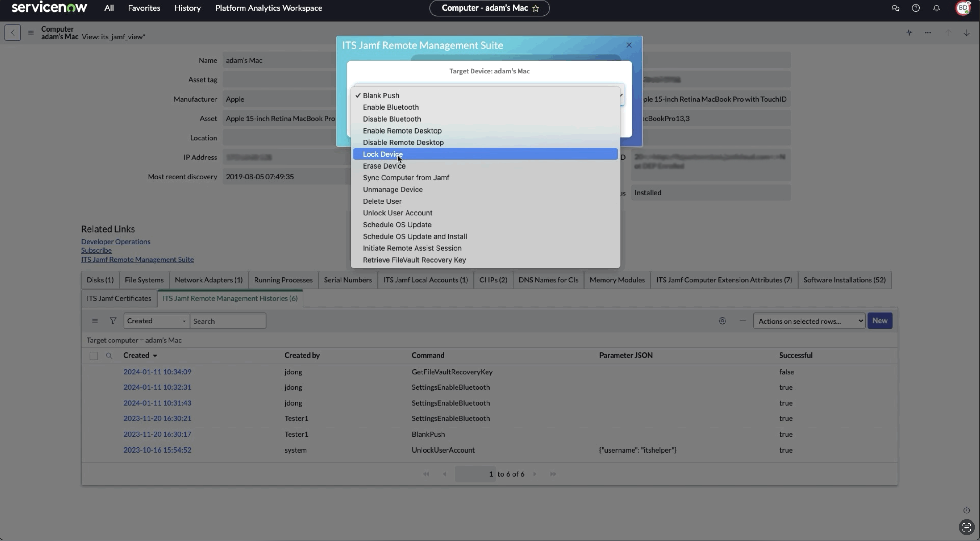This screenshot has width=980, height=541.
Task: Choose Erase Device from the command list
Action: (x=485, y=166)
